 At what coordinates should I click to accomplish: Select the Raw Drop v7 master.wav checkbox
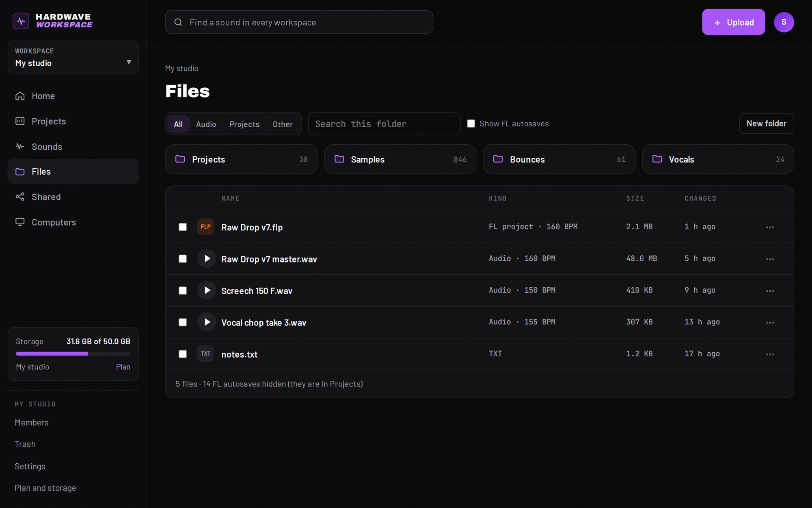tap(183, 259)
